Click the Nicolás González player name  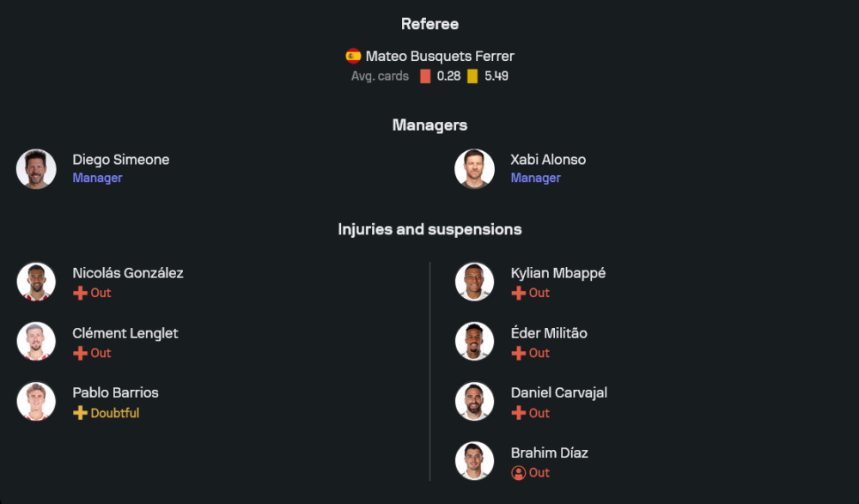point(128,273)
